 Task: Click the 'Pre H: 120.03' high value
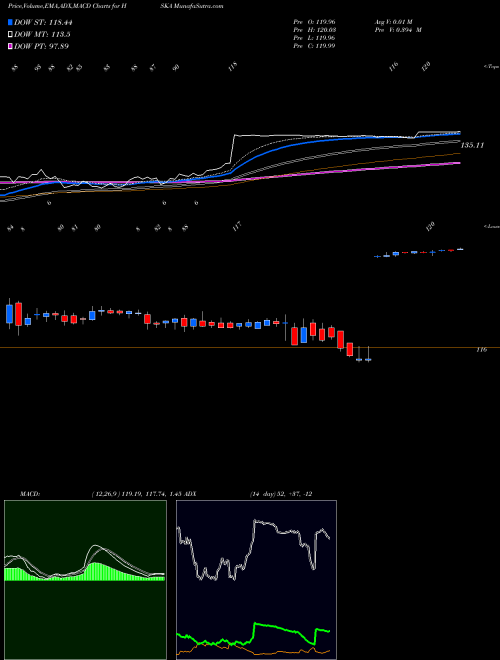click(314, 30)
